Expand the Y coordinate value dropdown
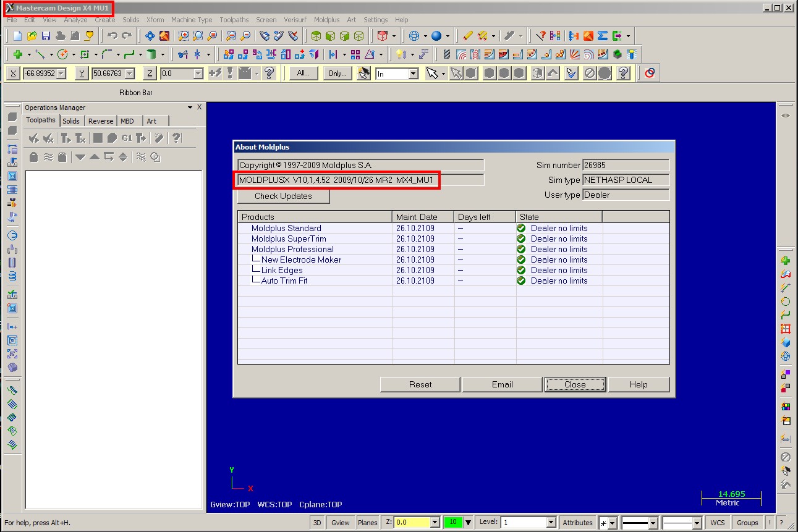 point(129,74)
